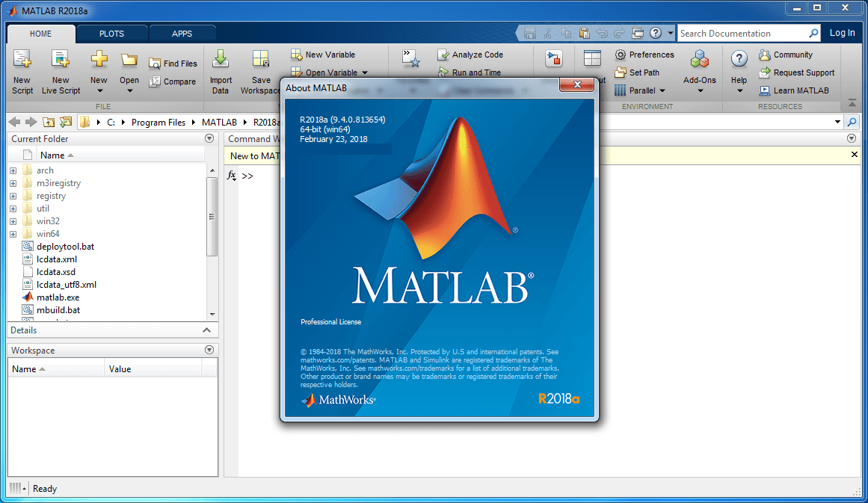Click Learn MATLAB
Viewport: 868px width, 503px height.
tap(794, 90)
